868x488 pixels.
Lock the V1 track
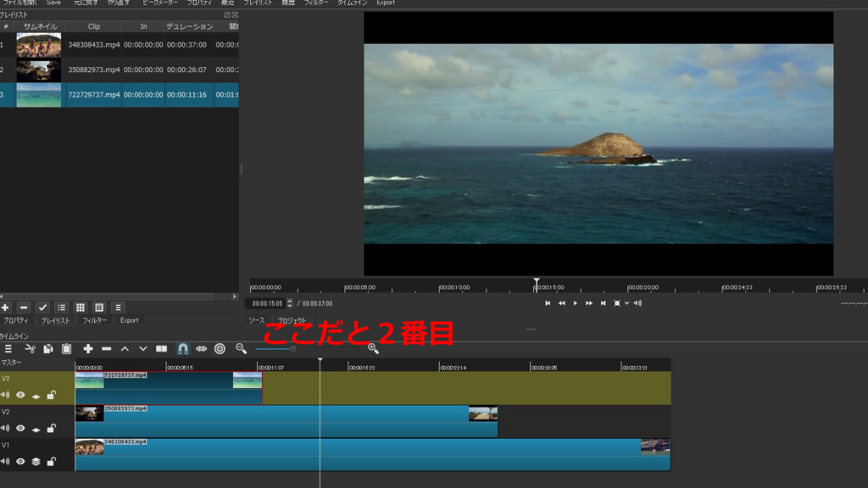52,462
